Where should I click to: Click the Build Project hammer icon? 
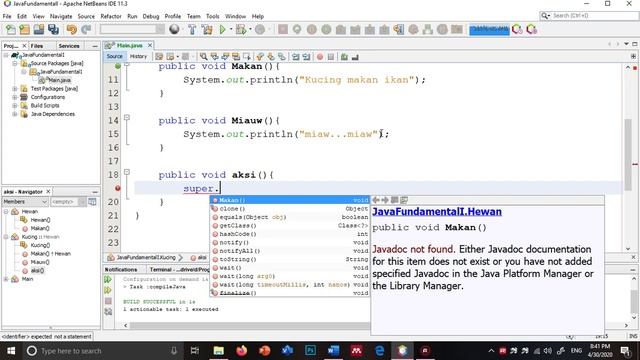point(192,29)
